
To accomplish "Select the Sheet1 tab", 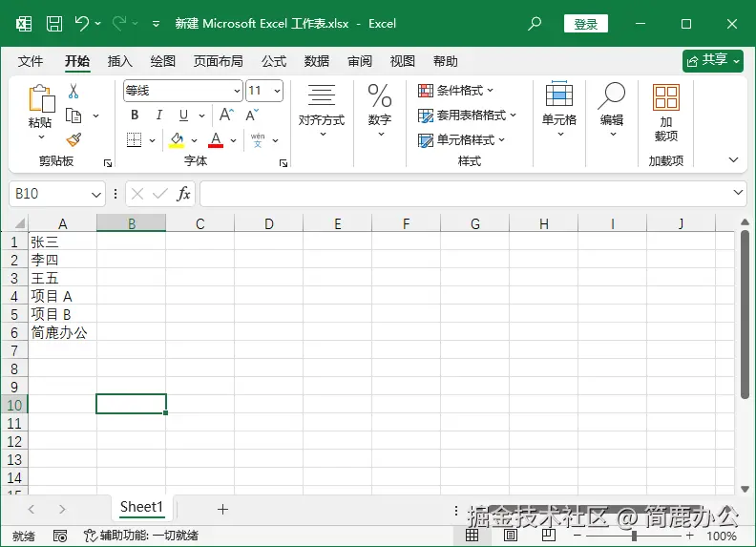I will tap(141, 507).
